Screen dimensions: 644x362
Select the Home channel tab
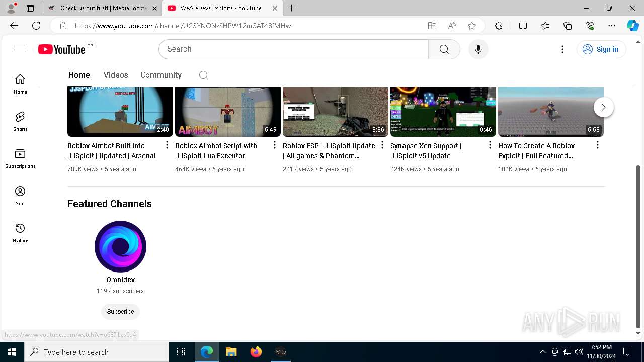(79, 75)
